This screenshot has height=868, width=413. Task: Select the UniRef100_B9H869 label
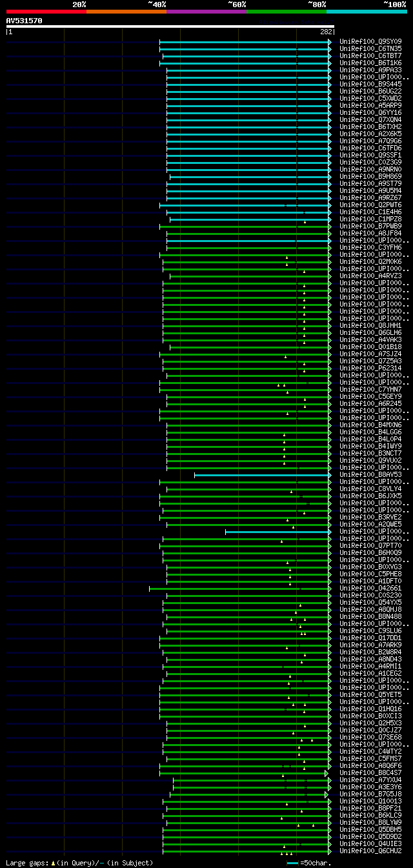point(370,176)
